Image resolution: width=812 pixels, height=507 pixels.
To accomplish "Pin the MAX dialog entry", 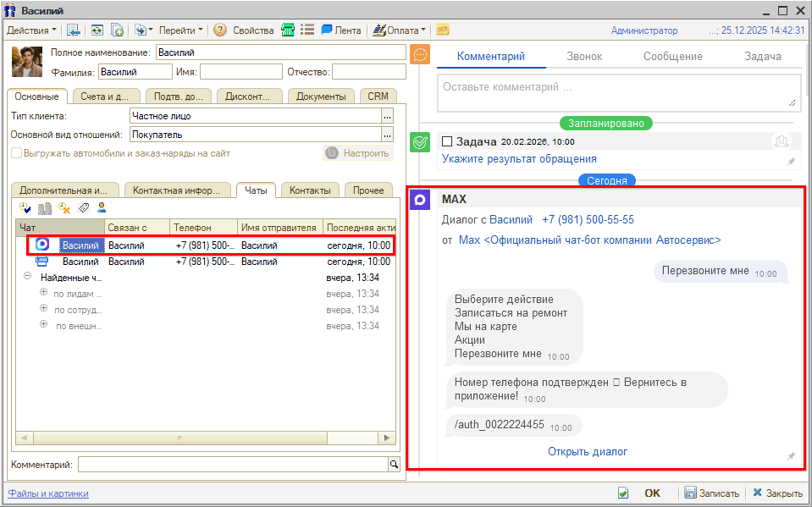I will click(x=791, y=456).
